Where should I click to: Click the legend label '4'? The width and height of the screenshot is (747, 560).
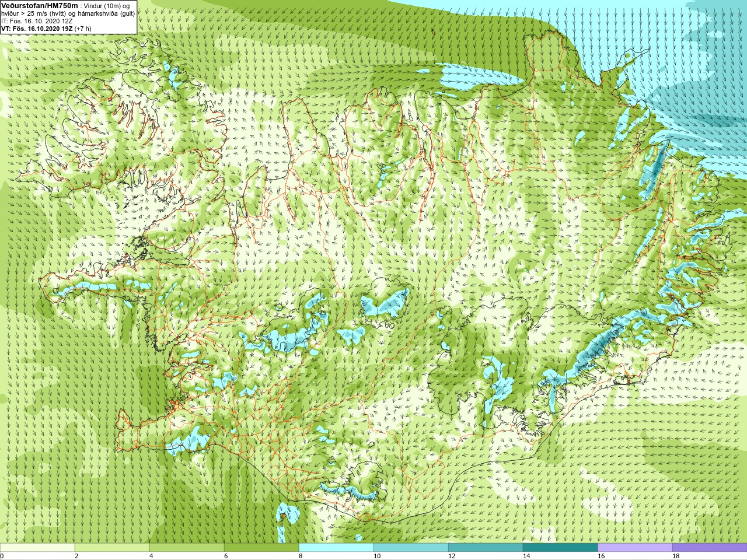(151, 556)
